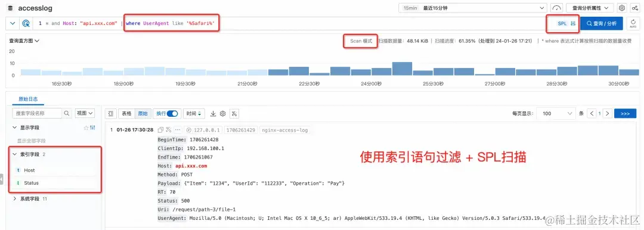Open the 查询分析属性 dropdown
Viewport: 644px width, 230px height.
590,8
